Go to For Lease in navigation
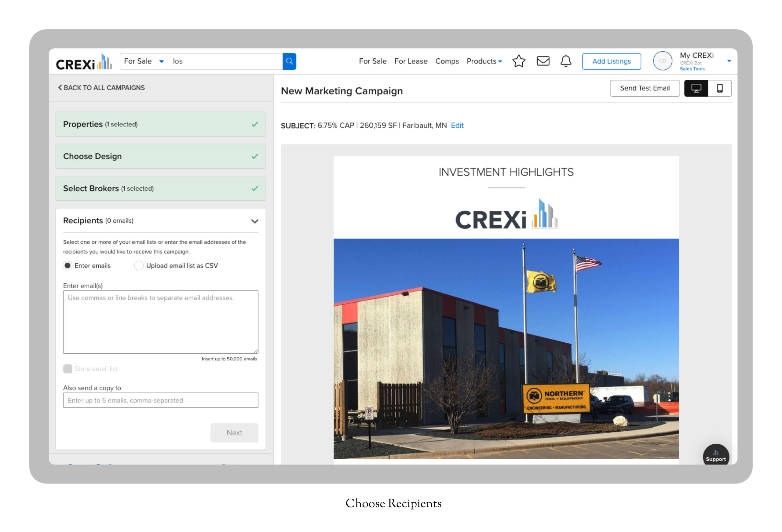 [411, 61]
